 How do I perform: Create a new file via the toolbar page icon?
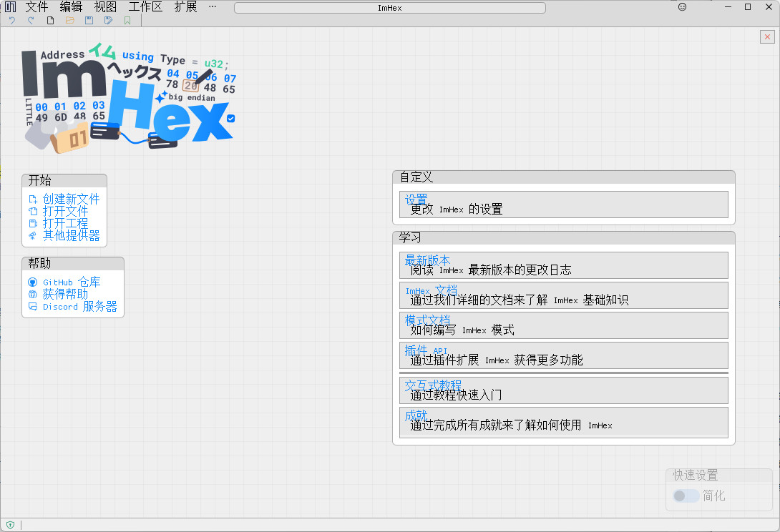coord(50,21)
